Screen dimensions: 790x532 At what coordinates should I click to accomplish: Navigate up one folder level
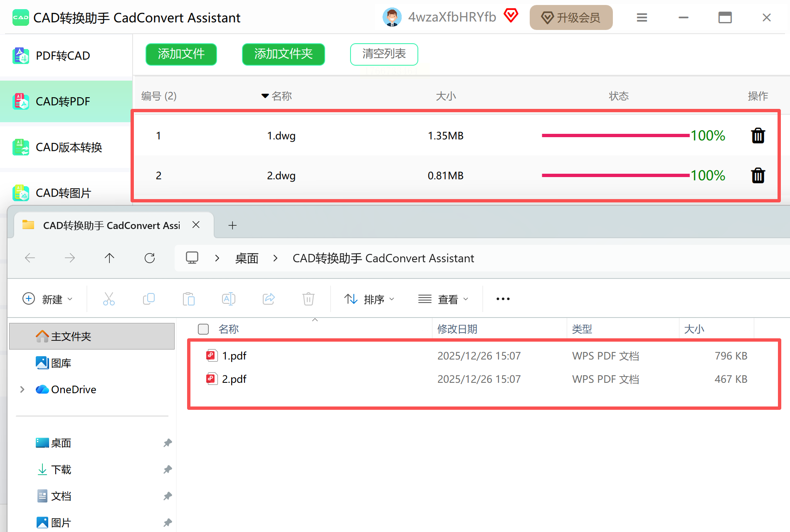click(x=109, y=258)
